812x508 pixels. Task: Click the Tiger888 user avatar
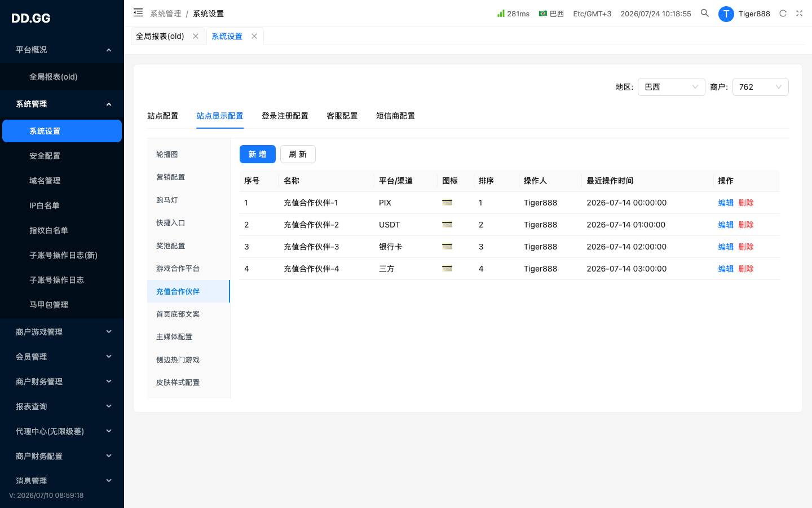726,14
